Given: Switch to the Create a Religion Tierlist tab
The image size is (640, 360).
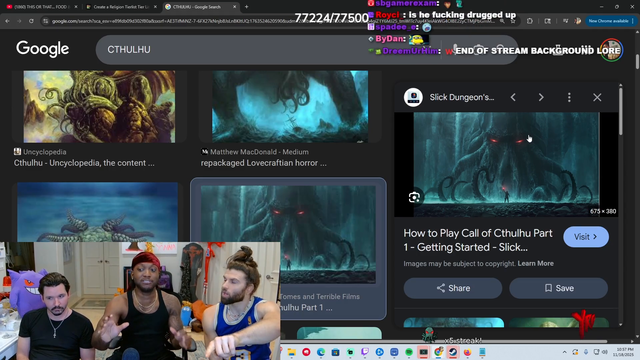Looking at the screenshot, I should 121,7.
